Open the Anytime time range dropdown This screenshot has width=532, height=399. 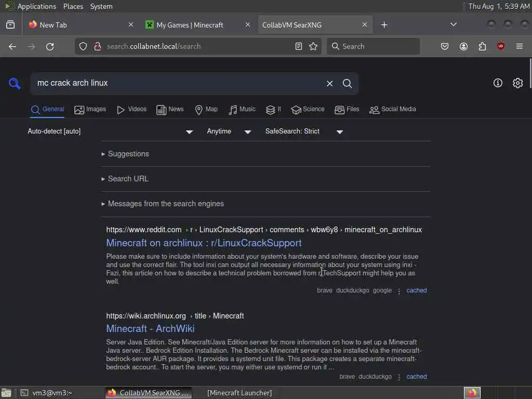(229, 131)
